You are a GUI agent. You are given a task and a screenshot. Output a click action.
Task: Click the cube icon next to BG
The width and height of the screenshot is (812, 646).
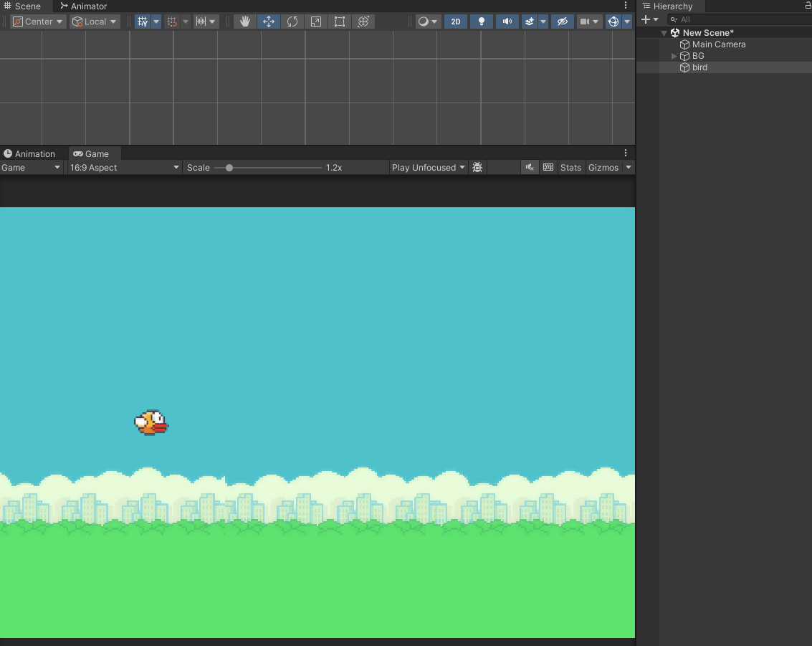click(684, 56)
